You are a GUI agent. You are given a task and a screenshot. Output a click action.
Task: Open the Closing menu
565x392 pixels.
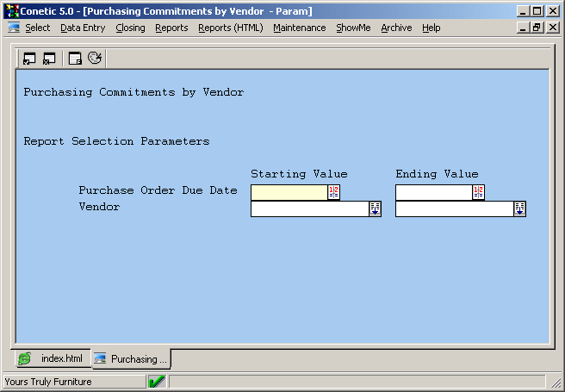pyautogui.click(x=130, y=28)
